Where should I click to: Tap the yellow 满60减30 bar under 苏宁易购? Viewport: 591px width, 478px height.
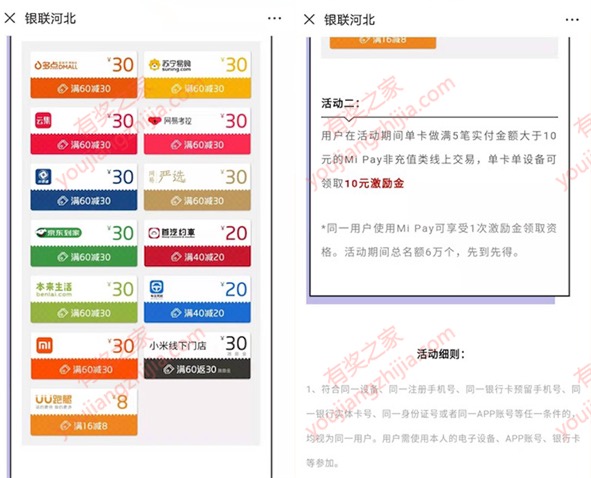[197, 89]
